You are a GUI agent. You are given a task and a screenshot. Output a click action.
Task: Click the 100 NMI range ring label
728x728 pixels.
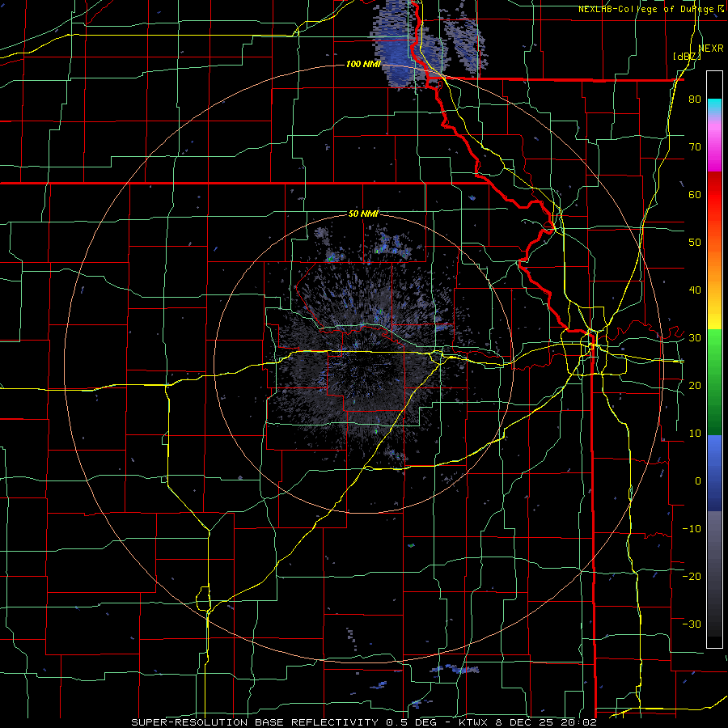(x=363, y=64)
